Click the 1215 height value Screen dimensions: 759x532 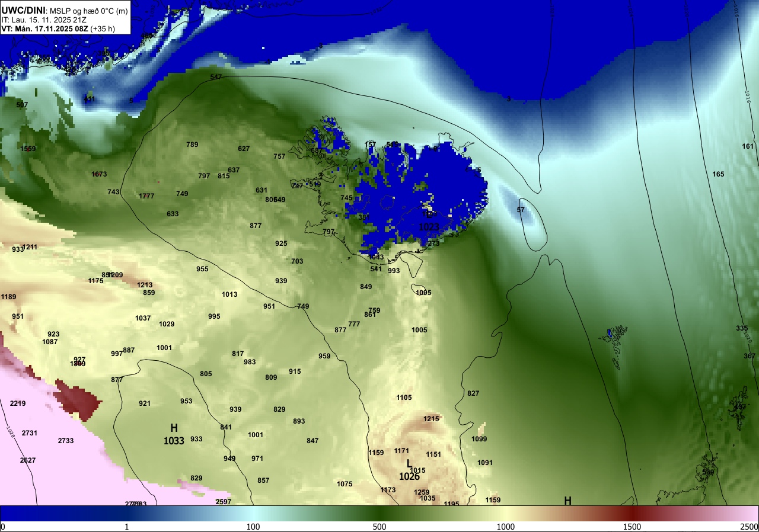click(431, 419)
